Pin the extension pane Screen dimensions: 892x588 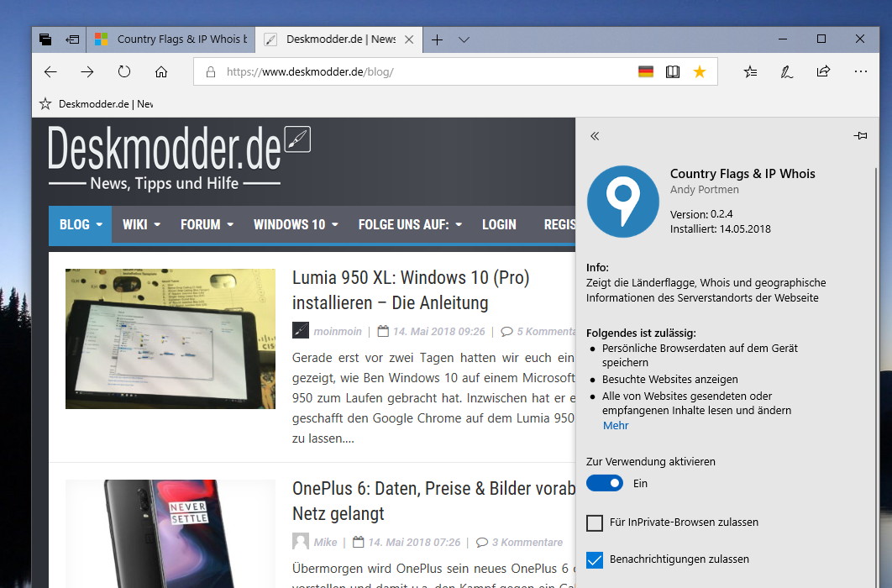[x=860, y=135]
